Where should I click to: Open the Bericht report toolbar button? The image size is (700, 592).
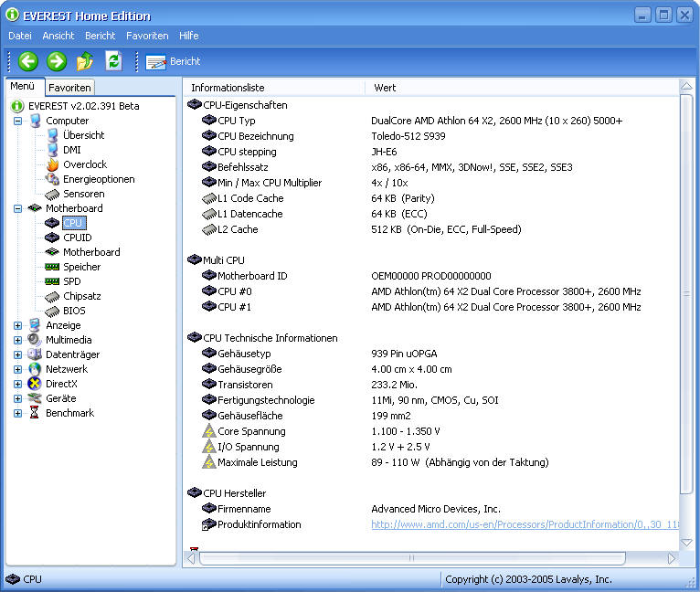173,61
